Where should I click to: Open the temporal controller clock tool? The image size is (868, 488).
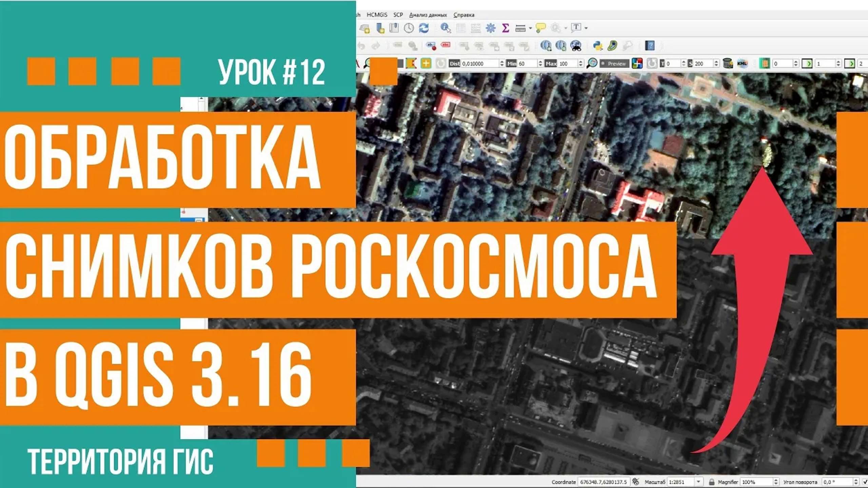(x=409, y=29)
